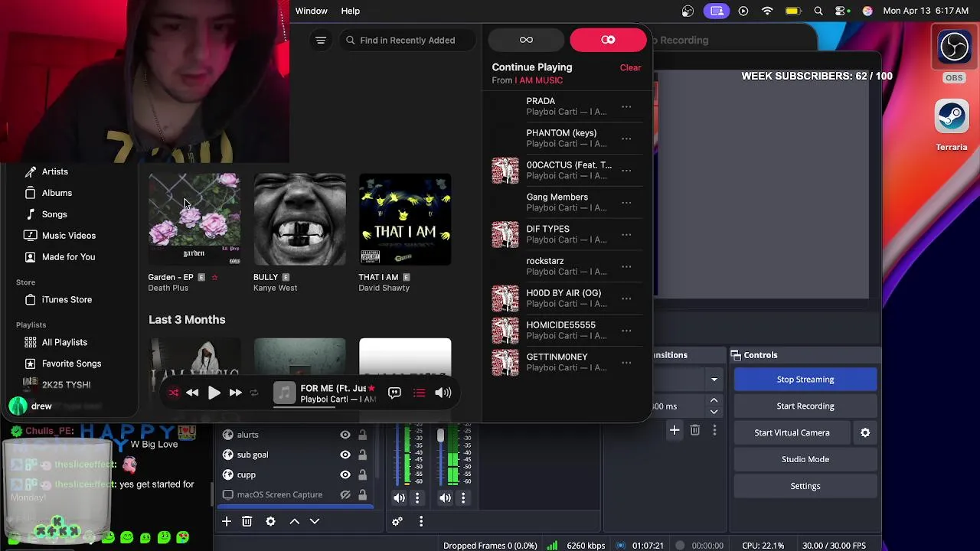Viewport: 980px width, 551px height.
Task: Enable the infinity Autoplay button
Action: pos(526,40)
